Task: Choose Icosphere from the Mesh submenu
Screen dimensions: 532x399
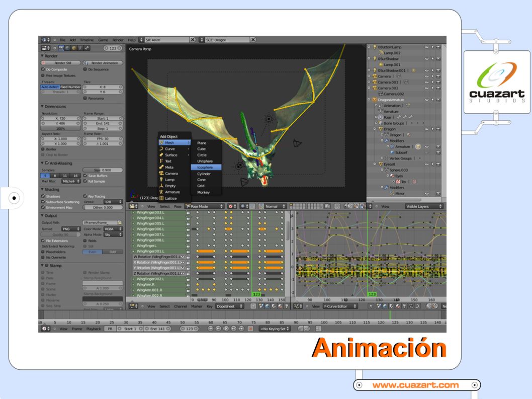Action: click(206, 168)
